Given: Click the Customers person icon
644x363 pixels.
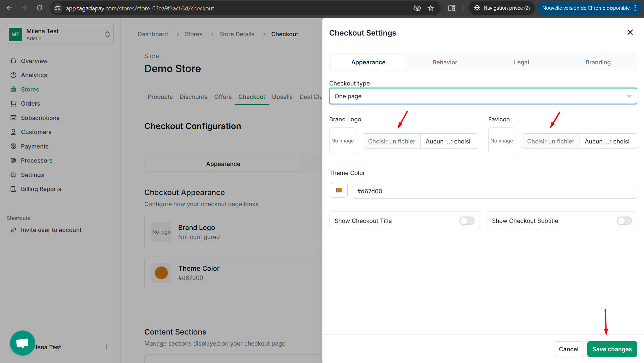Looking at the screenshot, I should (x=13, y=132).
